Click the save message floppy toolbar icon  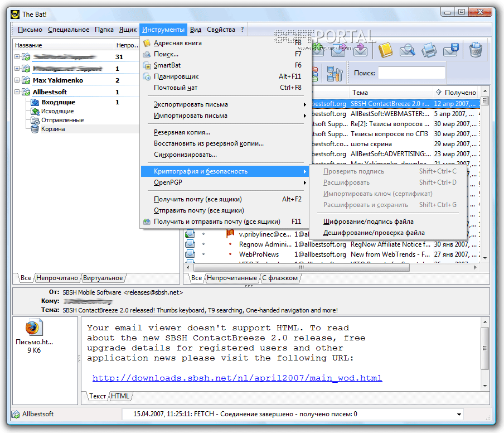click(451, 50)
